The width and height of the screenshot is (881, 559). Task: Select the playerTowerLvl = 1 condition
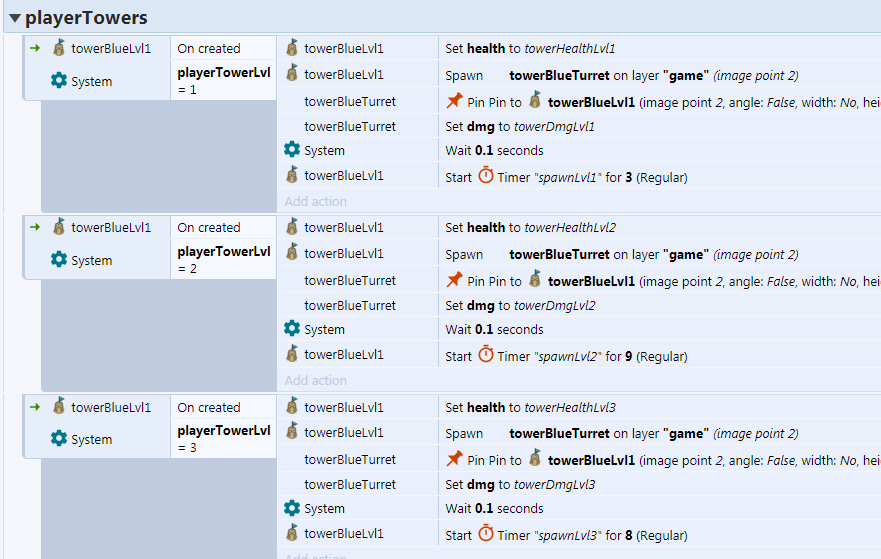click(224, 80)
